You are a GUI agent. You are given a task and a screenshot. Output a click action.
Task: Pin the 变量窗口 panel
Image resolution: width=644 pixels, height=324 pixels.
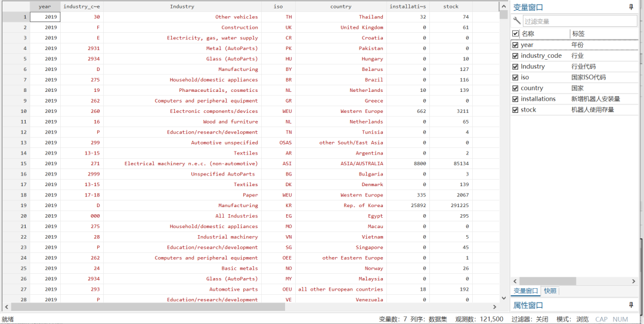tap(631, 7)
